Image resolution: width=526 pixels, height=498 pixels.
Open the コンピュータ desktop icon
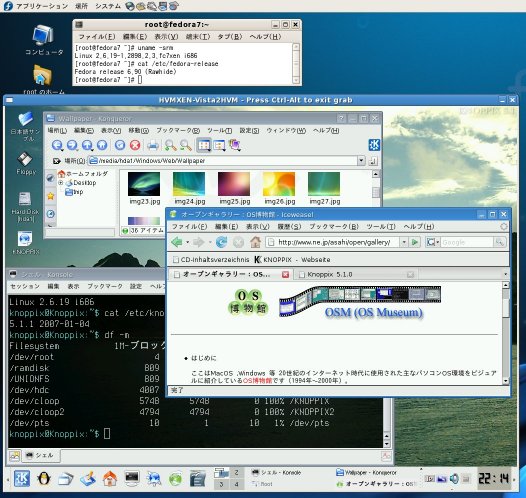click(44, 40)
